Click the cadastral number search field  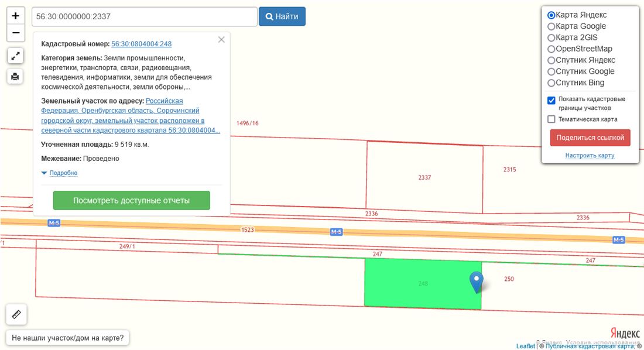(x=144, y=16)
